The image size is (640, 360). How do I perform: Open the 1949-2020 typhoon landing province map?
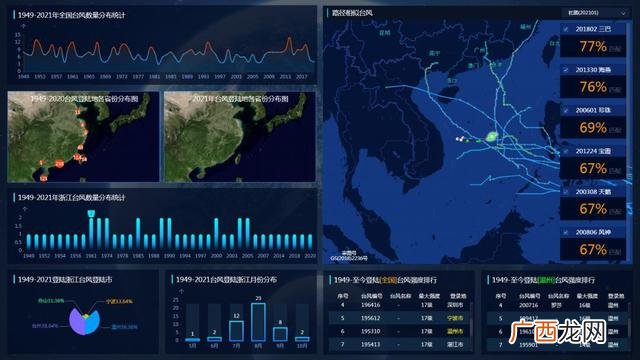[83, 137]
